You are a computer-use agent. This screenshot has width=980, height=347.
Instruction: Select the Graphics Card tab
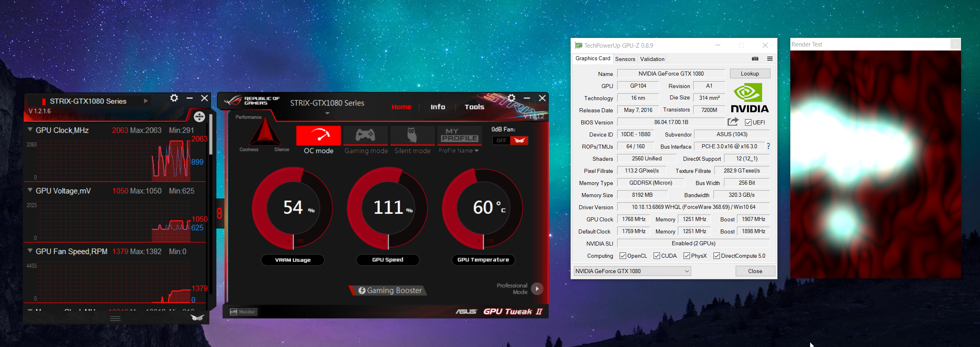[x=593, y=59]
